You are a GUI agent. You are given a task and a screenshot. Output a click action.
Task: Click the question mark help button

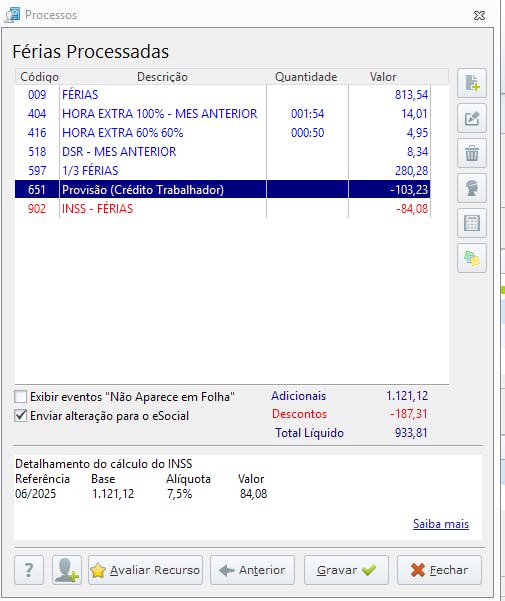tap(29, 570)
